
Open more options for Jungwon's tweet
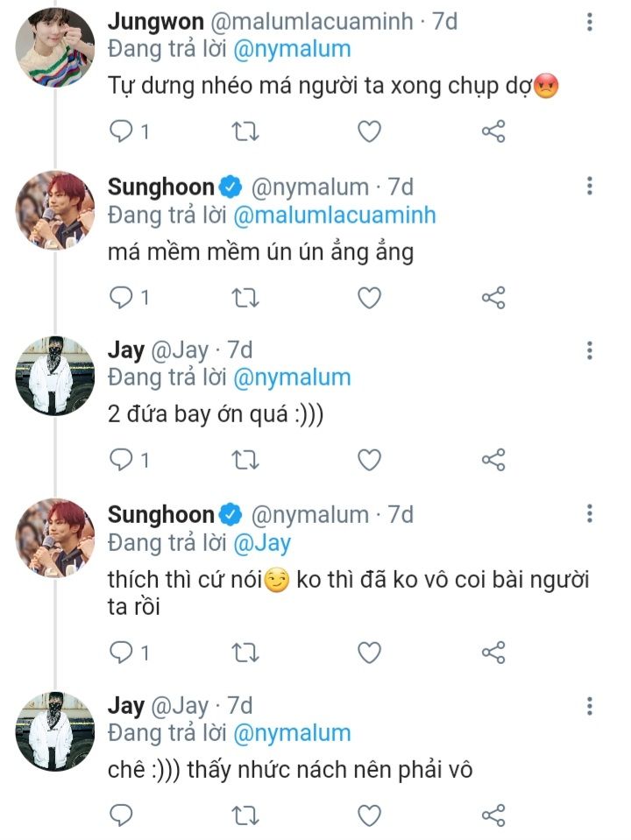point(590,22)
